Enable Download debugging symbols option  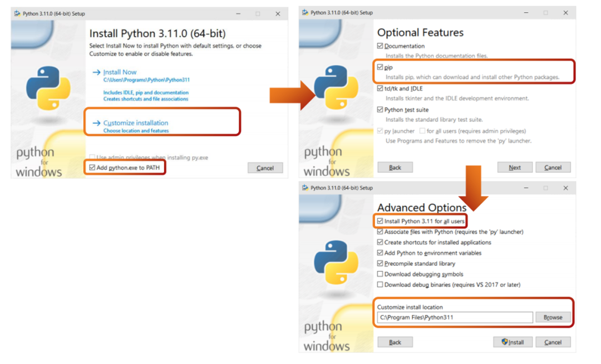point(381,274)
